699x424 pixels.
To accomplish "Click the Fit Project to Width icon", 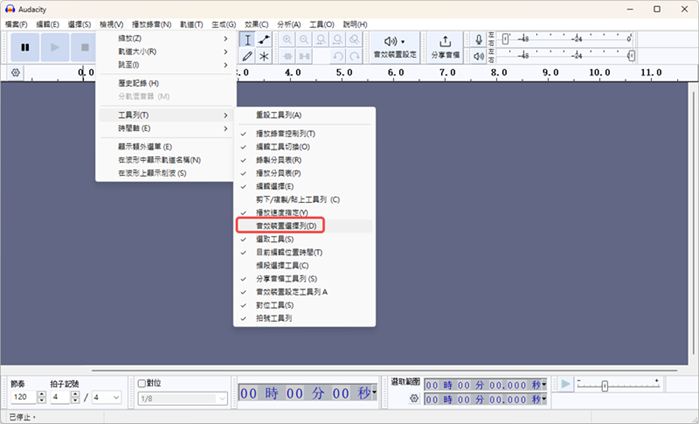I will tap(337, 40).
